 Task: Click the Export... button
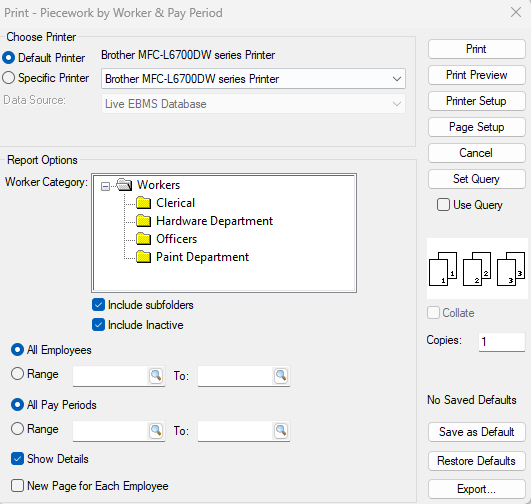pyautogui.click(x=476, y=489)
